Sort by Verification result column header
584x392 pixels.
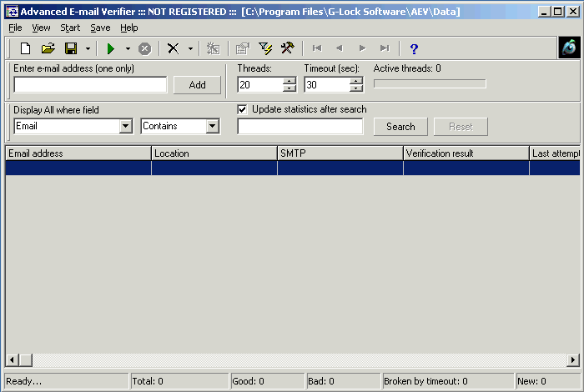click(x=466, y=153)
